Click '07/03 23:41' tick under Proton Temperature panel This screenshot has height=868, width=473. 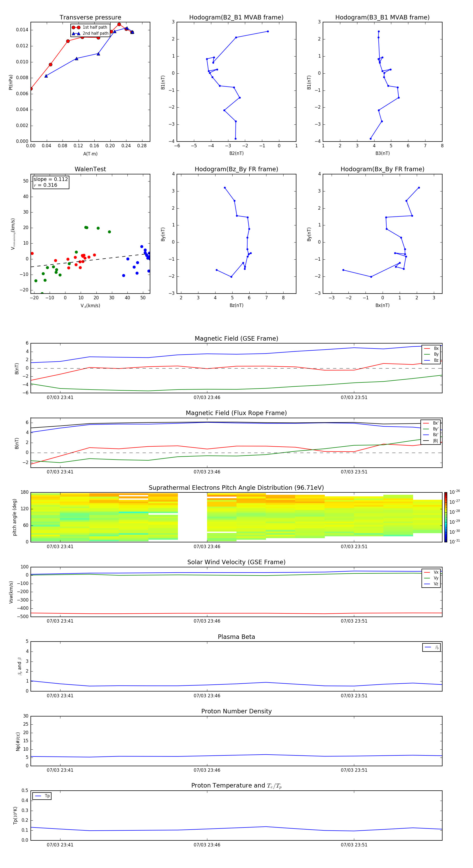click(60, 845)
